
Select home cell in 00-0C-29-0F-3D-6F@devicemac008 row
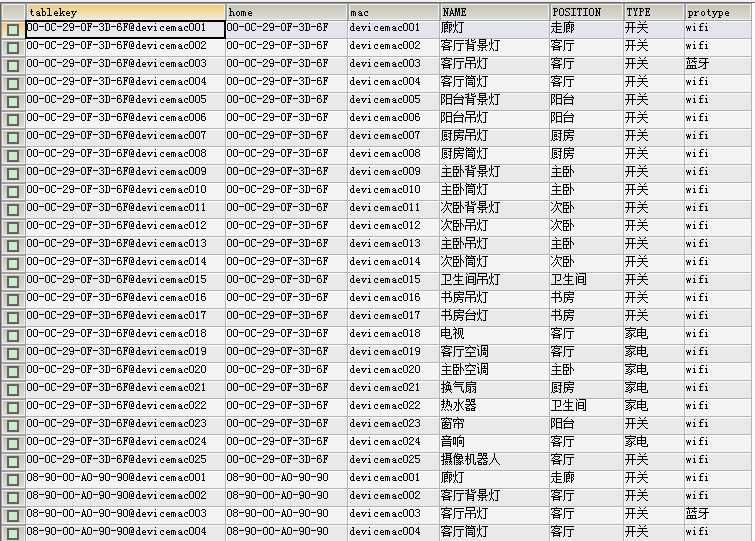286,154
